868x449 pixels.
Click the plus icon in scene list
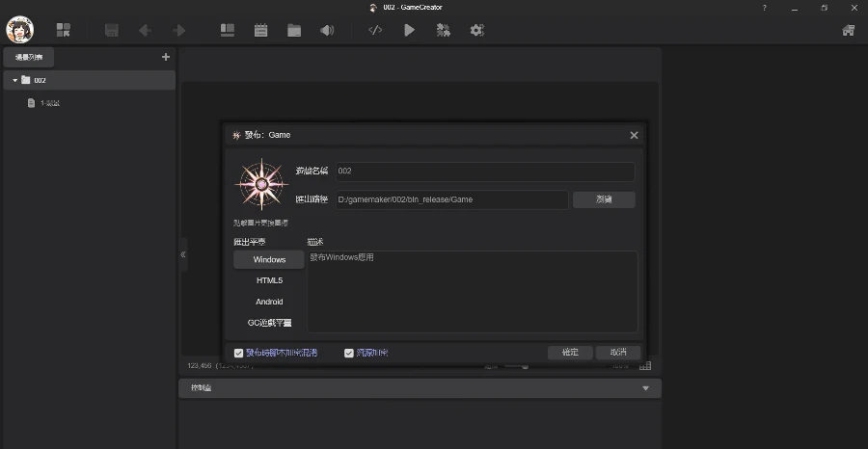point(165,57)
